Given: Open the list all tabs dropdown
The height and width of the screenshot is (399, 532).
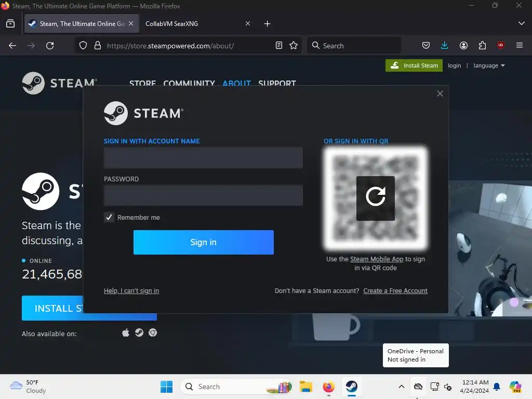Looking at the screenshot, I should pos(521,23).
